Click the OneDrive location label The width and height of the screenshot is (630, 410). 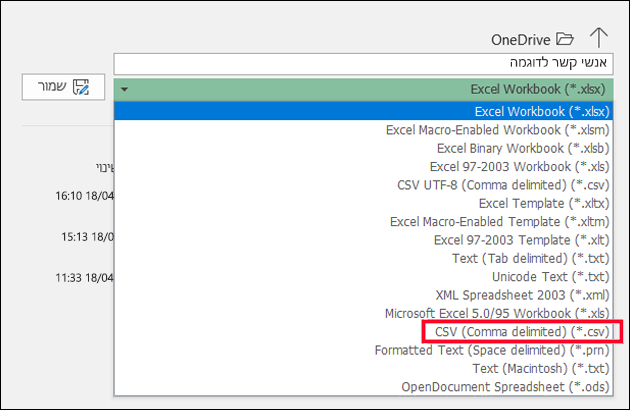point(521,40)
